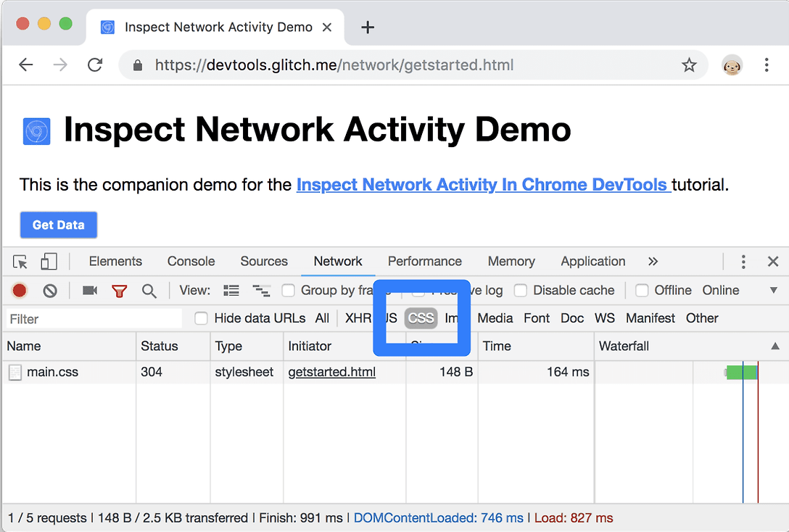Image resolution: width=789 pixels, height=532 pixels.
Task: Capture screenshots with the camera icon
Action: 90,291
